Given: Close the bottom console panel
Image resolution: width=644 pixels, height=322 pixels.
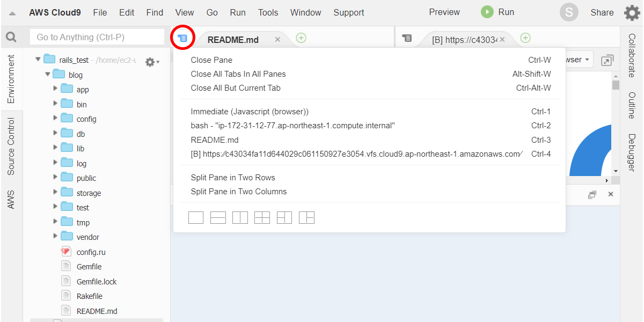Looking at the screenshot, I should pyautogui.click(x=610, y=194).
